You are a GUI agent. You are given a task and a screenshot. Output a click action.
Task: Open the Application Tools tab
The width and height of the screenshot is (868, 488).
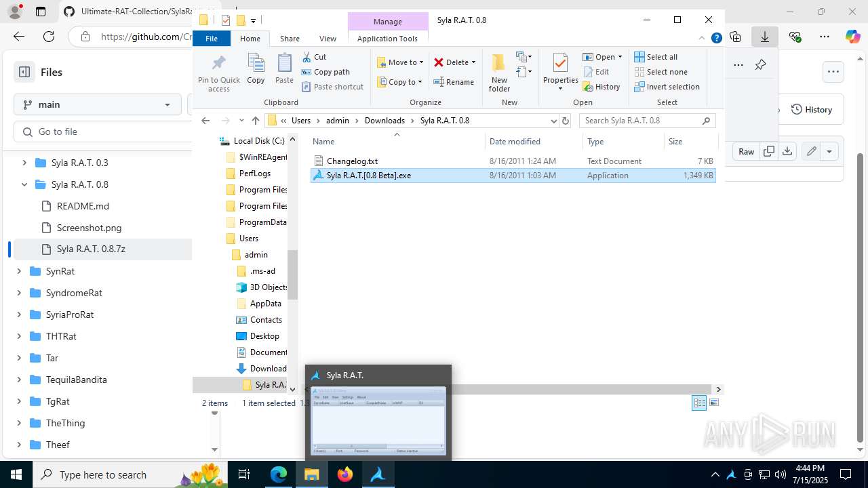(387, 39)
